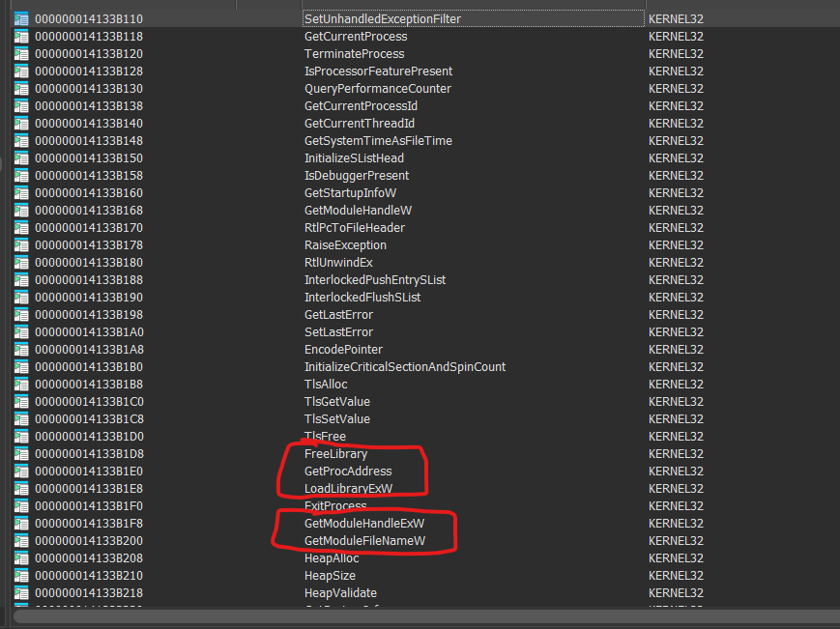Click the import icon beside address 000000014133B110

[21, 18]
